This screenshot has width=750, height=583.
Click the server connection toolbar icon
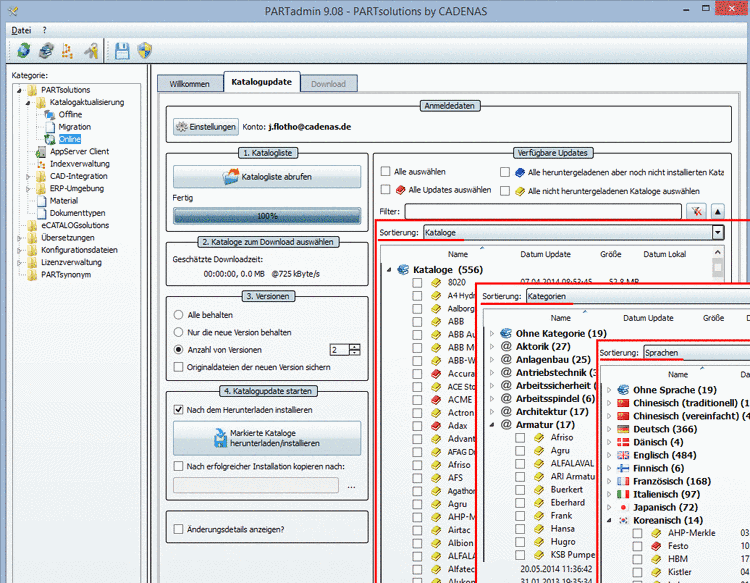point(46,50)
